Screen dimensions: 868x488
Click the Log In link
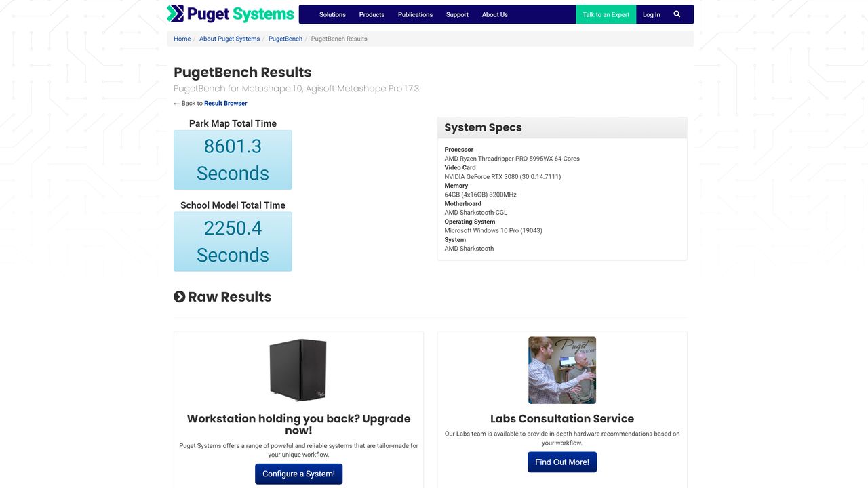click(652, 14)
